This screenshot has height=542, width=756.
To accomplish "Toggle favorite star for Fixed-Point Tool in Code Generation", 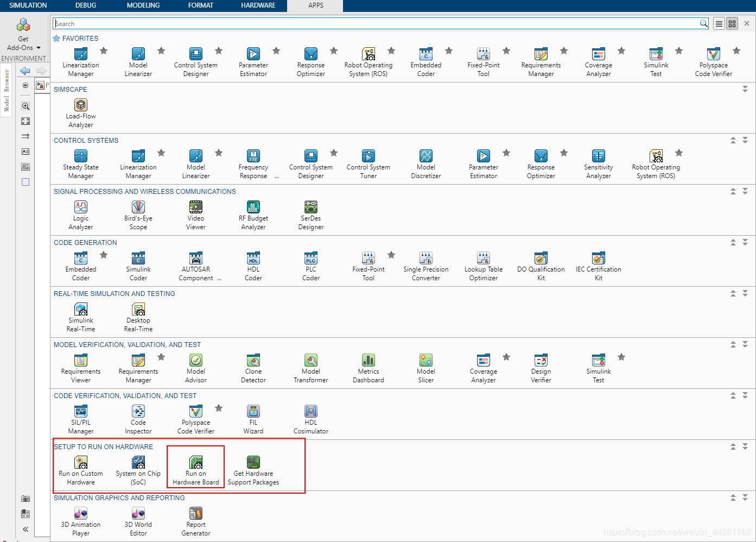I will point(391,255).
